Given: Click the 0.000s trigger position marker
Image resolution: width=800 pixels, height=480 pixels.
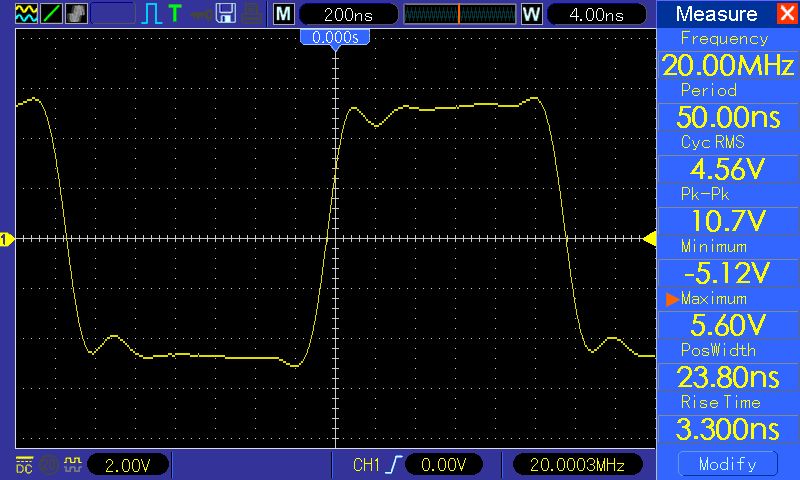Looking at the screenshot, I should pos(335,39).
